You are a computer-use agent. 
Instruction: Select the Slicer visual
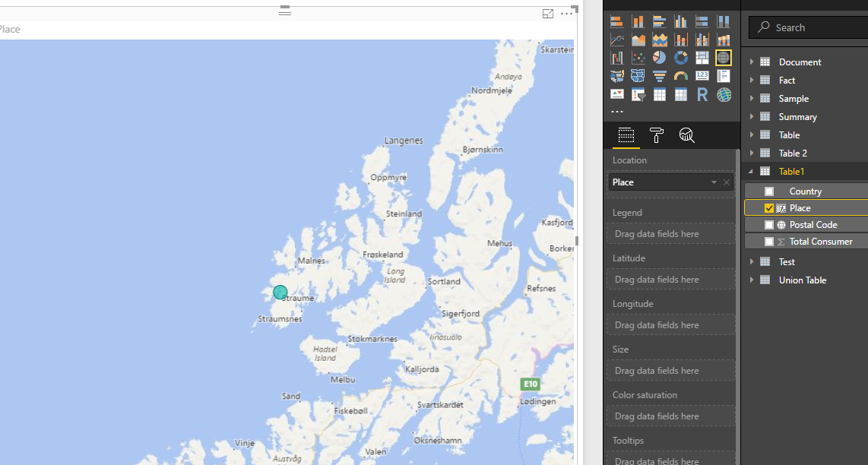638,95
